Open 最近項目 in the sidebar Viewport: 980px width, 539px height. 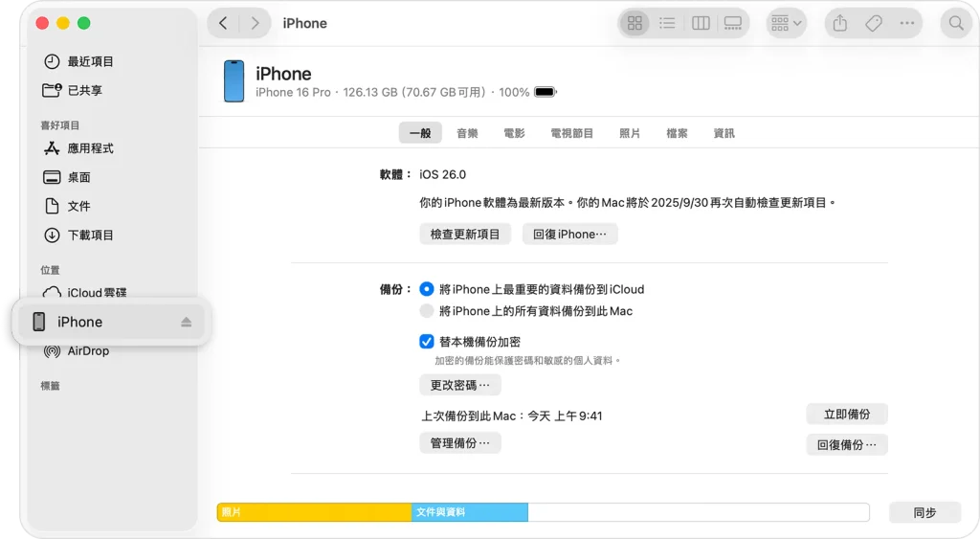click(x=78, y=61)
